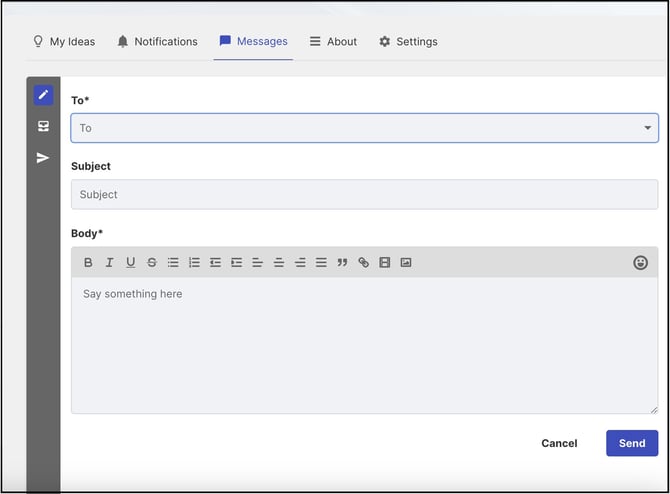Focus the Subject input field
The width and height of the screenshot is (670, 494).
tap(364, 194)
